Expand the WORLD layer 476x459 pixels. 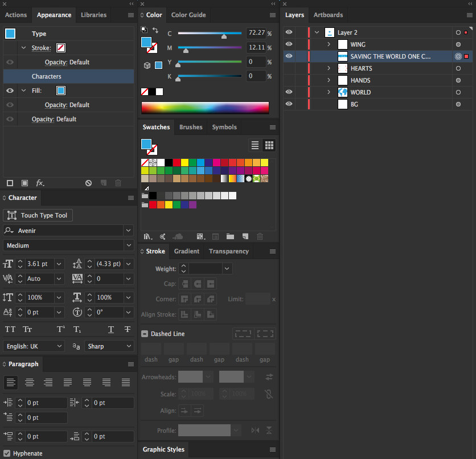tap(328, 92)
